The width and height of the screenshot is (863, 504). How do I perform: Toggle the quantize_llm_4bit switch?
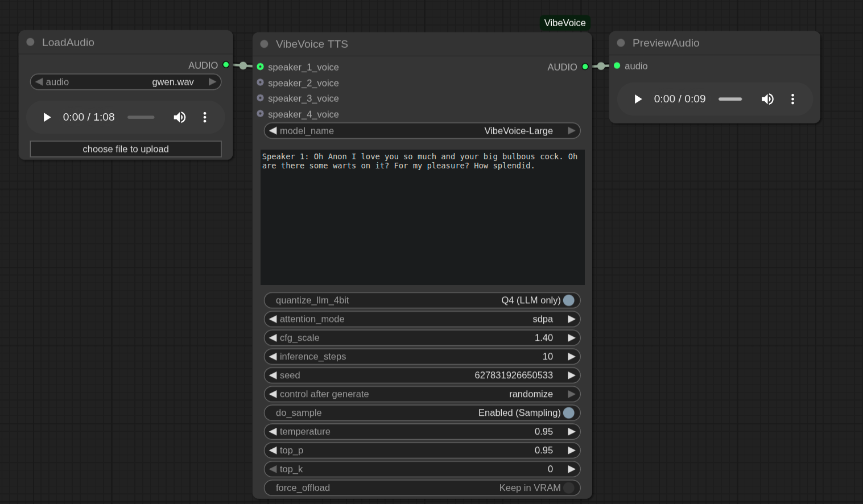click(x=568, y=300)
